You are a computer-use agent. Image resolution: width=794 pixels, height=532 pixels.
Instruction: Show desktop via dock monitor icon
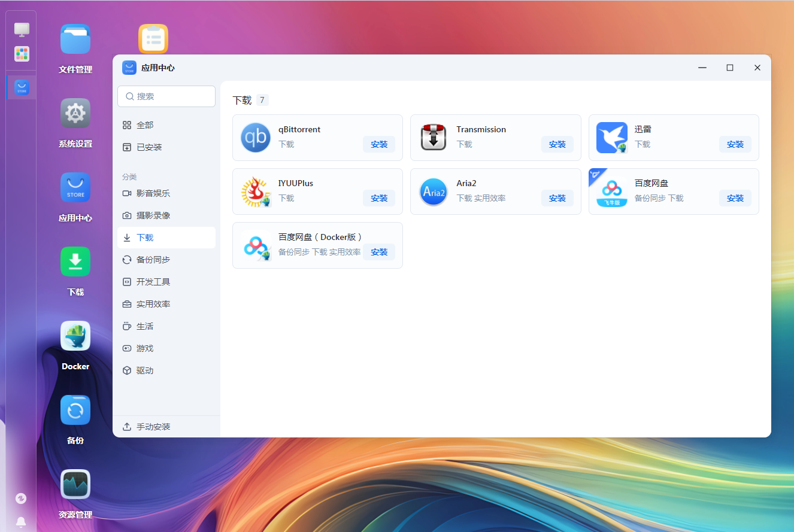coord(22,29)
